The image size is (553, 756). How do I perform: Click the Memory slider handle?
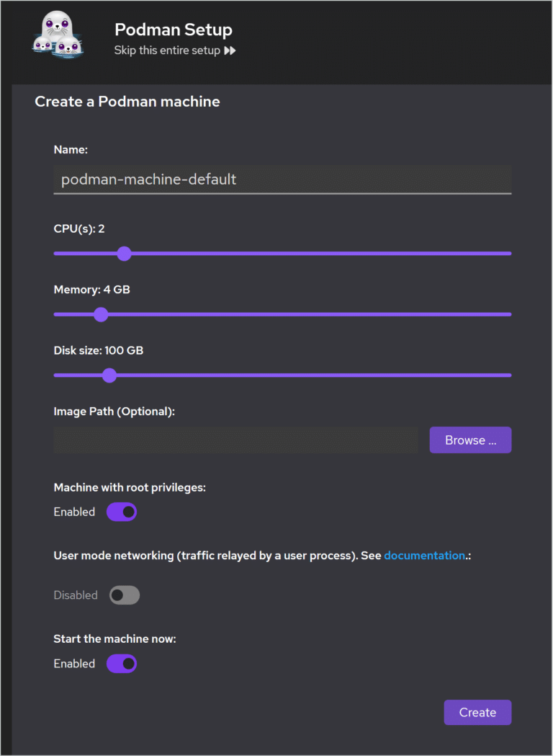[101, 314]
